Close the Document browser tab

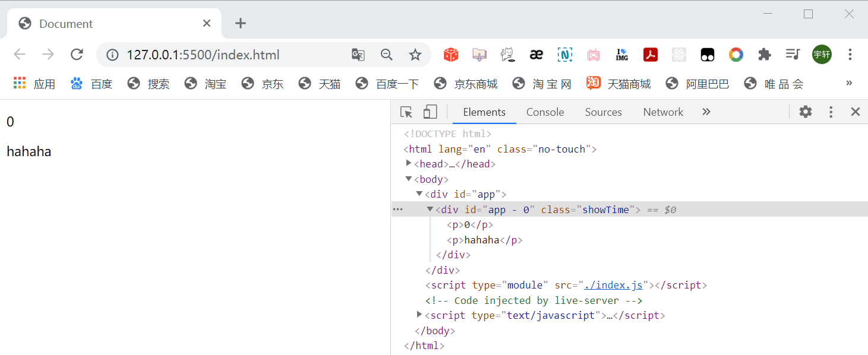(x=207, y=23)
